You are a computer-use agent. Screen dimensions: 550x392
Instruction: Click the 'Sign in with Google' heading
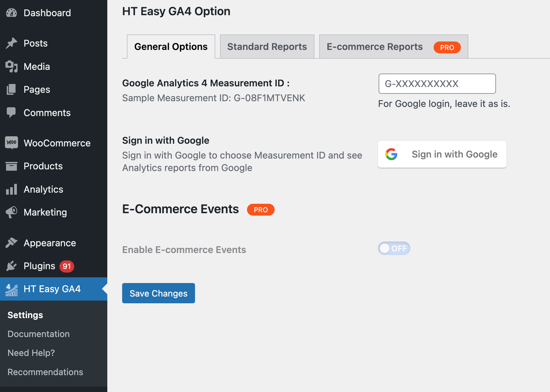166,140
